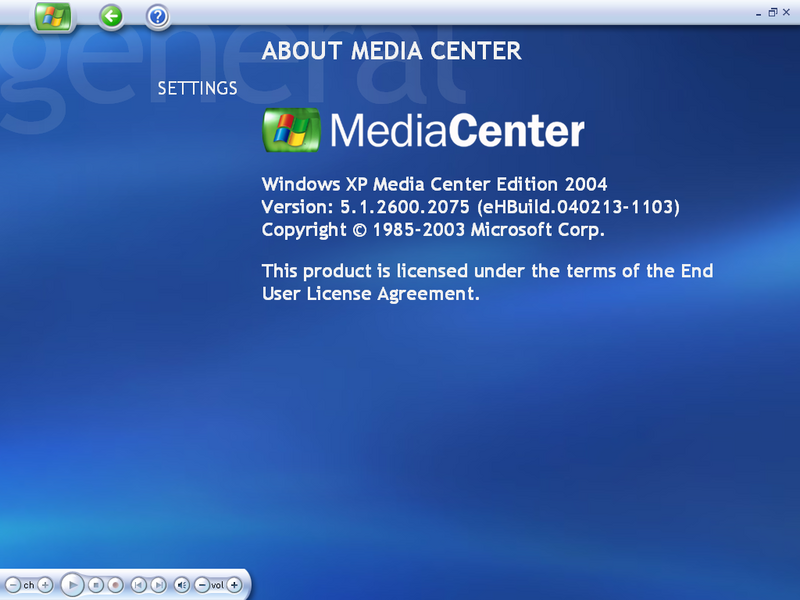Raise volume with the vol plus button
The image size is (800, 600).
click(234, 585)
